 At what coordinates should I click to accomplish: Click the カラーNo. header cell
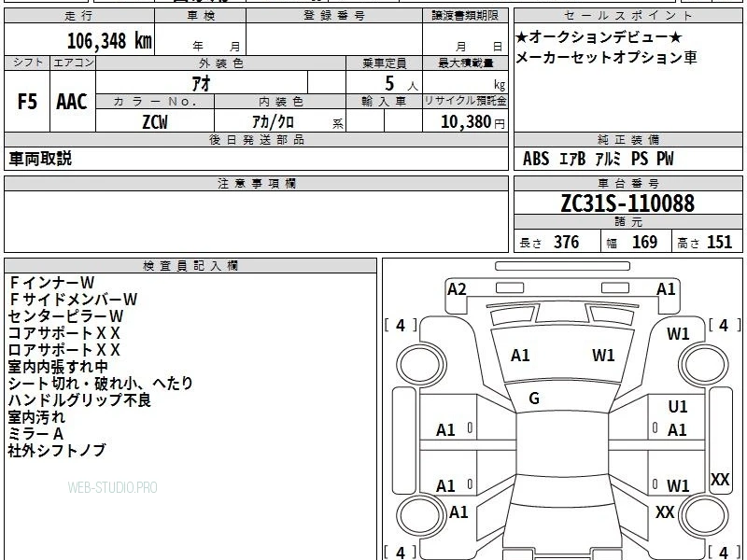click(x=155, y=102)
